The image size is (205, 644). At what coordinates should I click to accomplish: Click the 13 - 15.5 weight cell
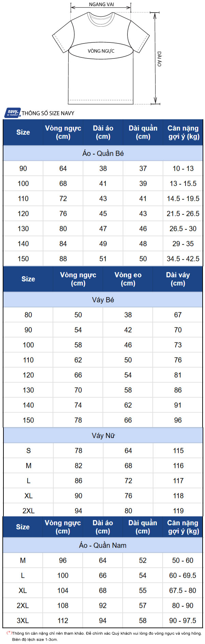tap(183, 184)
